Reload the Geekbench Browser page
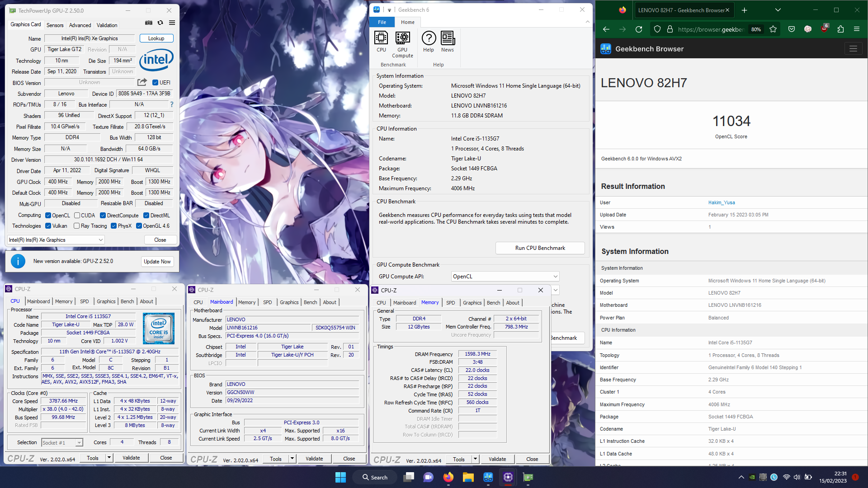 [639, 29]
